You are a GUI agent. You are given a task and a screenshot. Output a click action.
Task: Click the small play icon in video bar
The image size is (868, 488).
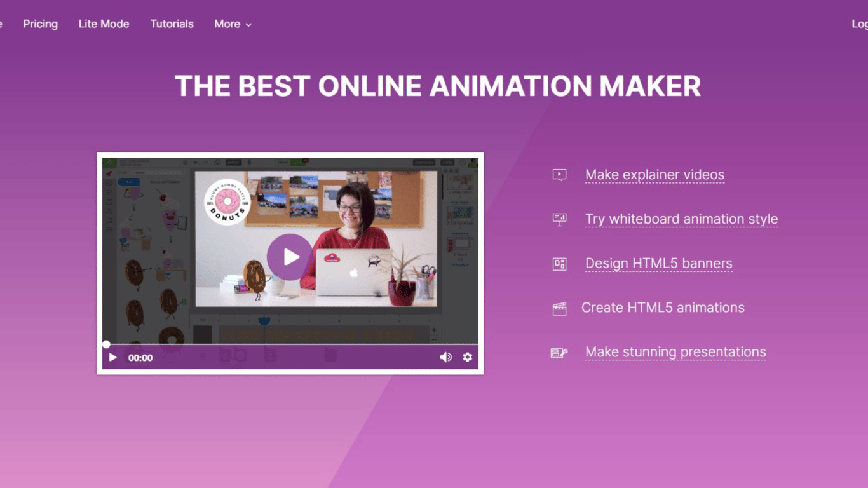112,357
